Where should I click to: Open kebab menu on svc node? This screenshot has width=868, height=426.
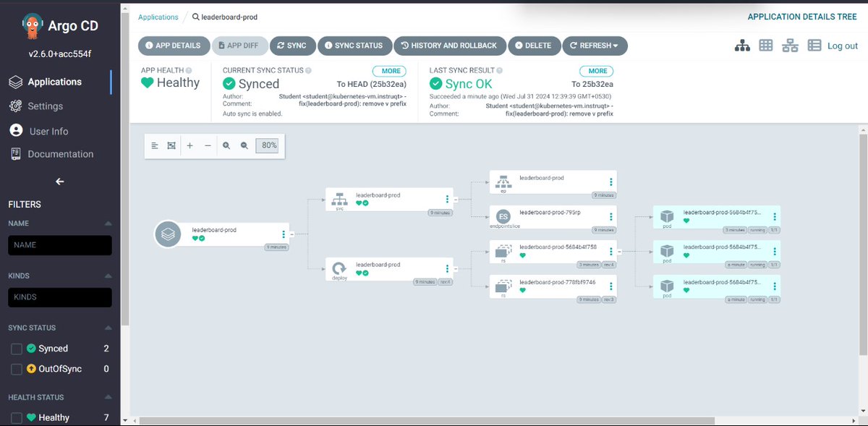point(447,200)
